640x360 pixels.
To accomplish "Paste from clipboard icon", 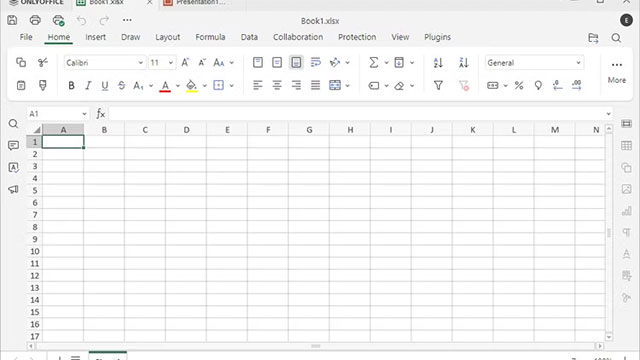I will 21,85.
